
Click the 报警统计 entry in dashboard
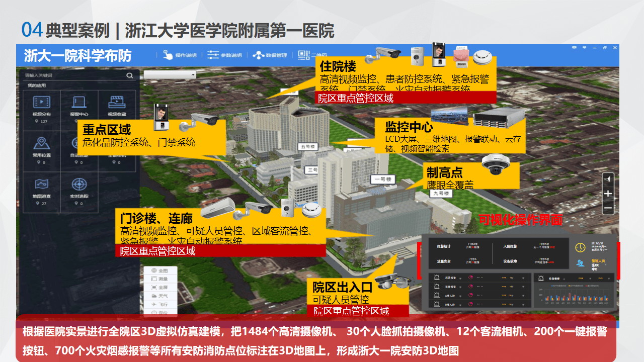coord(444,246)
